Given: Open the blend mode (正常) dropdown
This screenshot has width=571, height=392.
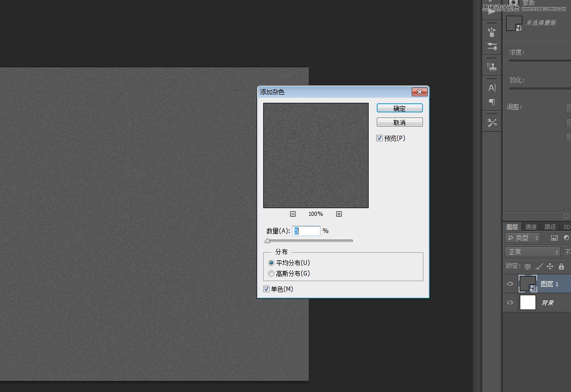Looking at the screenshot, I should [x=532, y=252].
